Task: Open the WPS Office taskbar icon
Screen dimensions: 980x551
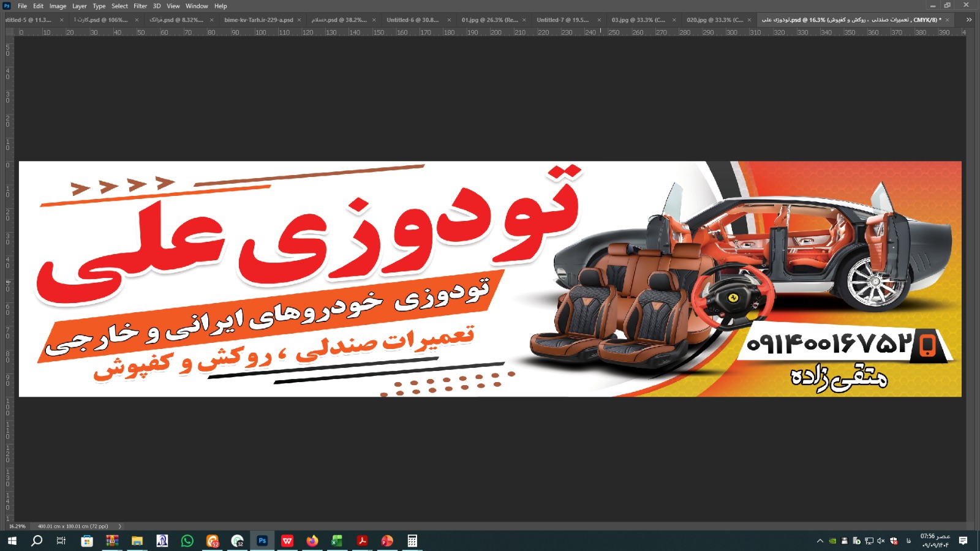Action: (x=287, y=541)
